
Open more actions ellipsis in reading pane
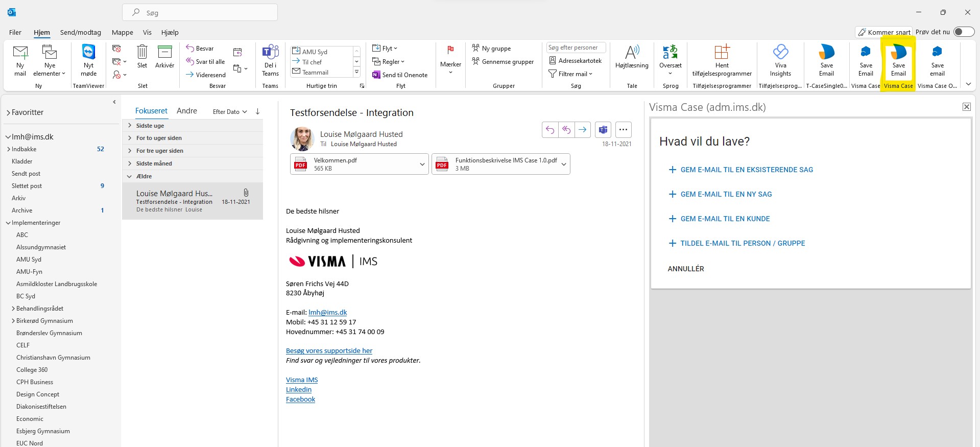[x=623, y=130]
